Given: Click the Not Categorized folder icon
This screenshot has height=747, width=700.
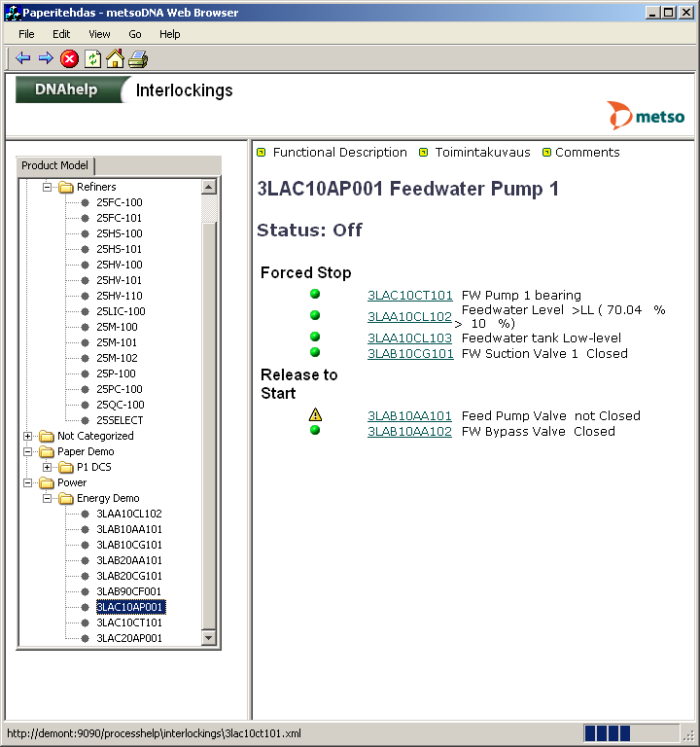Looking at the screenshot, I should point(47,436).
